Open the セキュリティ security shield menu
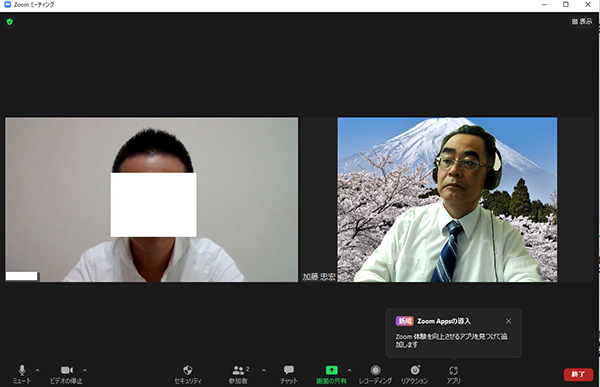 coord(188,374)
